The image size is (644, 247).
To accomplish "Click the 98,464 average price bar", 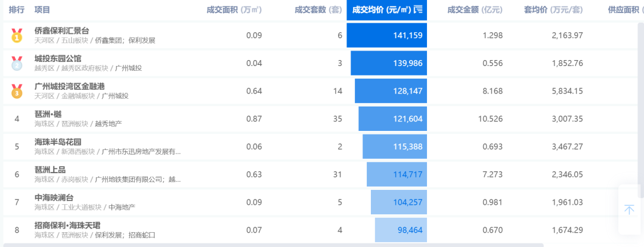I will click(401, 230).
